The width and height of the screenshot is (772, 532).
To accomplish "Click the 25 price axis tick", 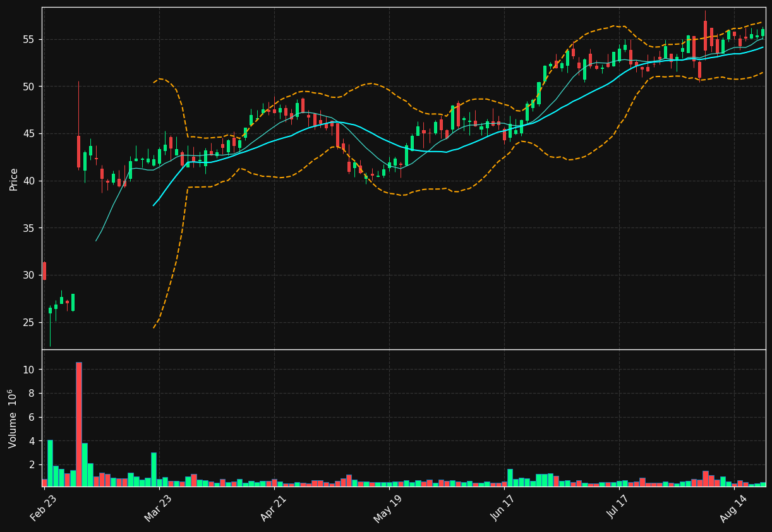I will [x=29, y=323].
